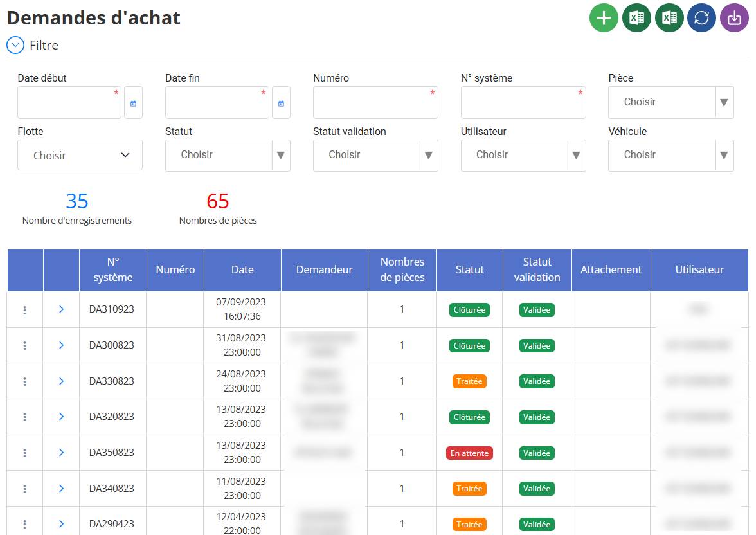Expand row DA320823 details
Viewport: 756px width, 535px height.
click(61, 416)
